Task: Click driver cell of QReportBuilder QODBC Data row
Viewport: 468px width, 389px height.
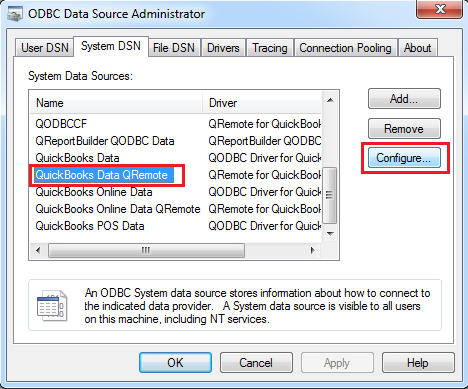Action: tap(265, 141)
